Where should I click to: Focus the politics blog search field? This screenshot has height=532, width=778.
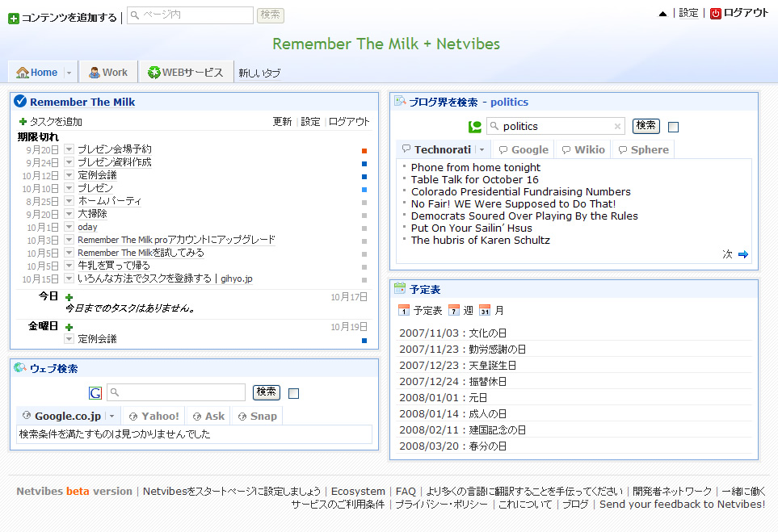pos(556,127)
